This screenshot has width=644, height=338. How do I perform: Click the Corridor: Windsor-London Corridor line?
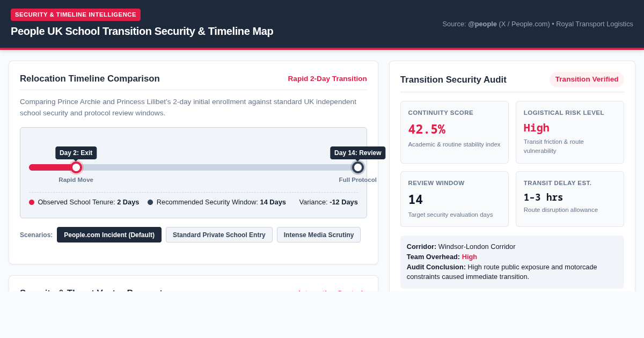click(x=461, y=247)
